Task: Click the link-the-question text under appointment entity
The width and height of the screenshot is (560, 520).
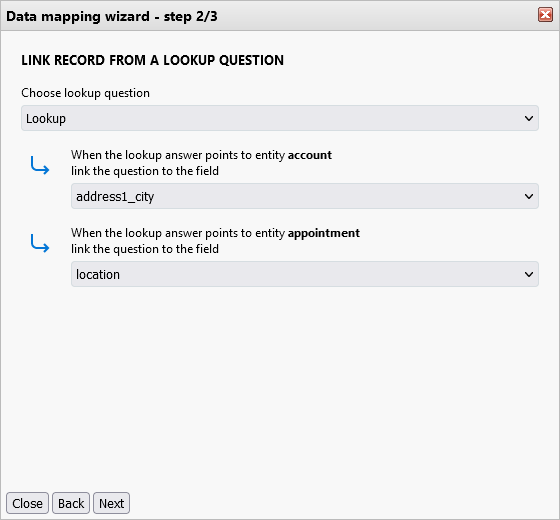Action: click(x=145, y=249)
